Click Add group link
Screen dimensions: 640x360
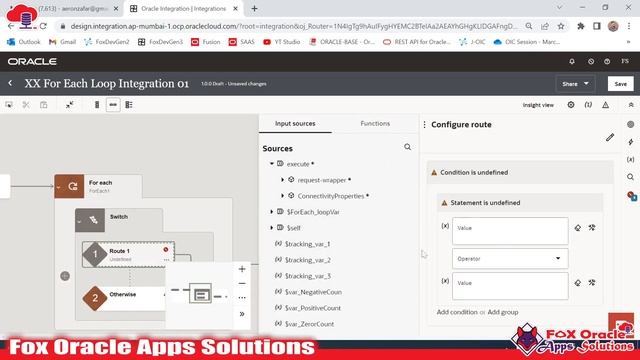click(x=503, y=312)
